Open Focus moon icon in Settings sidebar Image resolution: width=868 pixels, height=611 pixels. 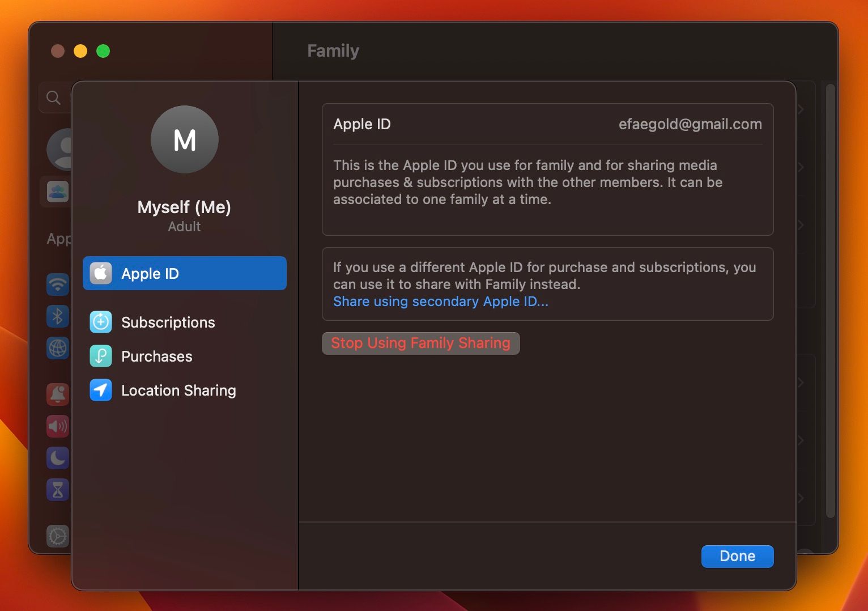[58, 457]
